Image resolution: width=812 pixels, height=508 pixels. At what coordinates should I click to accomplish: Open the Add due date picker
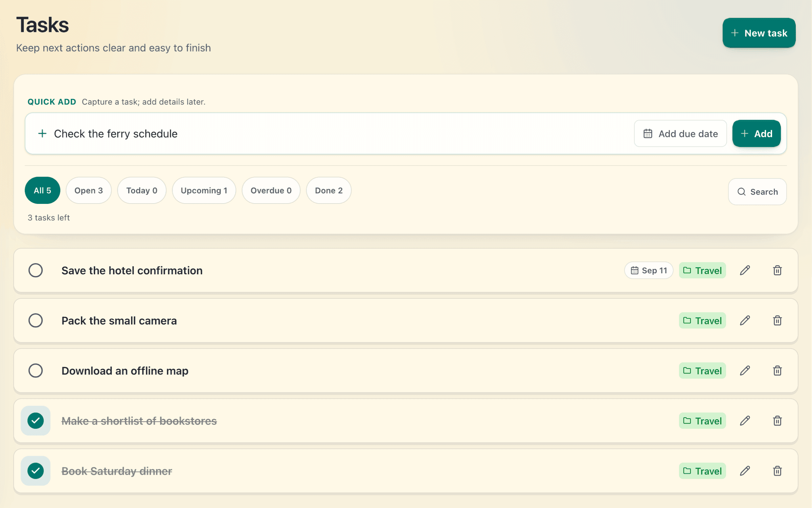coord(680,133)
